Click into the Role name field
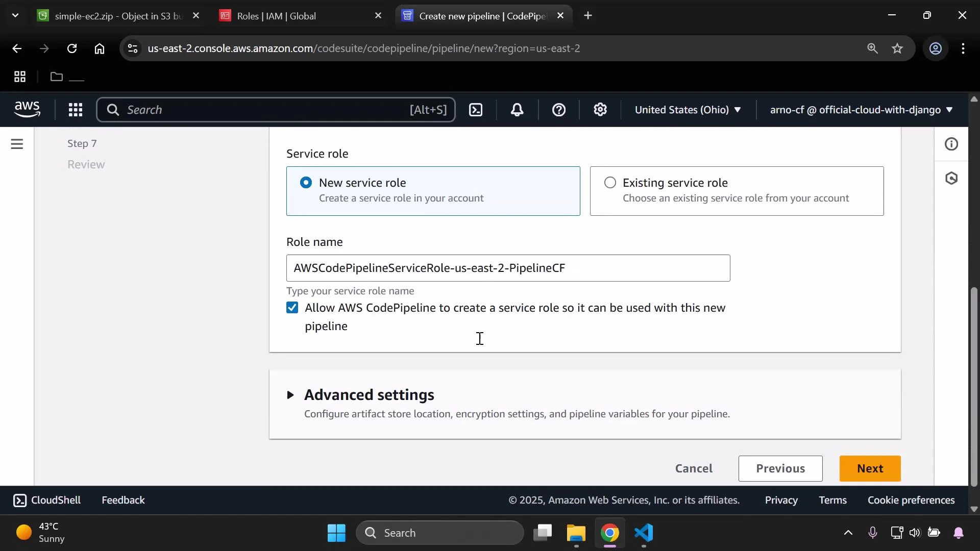 (508, 268)
